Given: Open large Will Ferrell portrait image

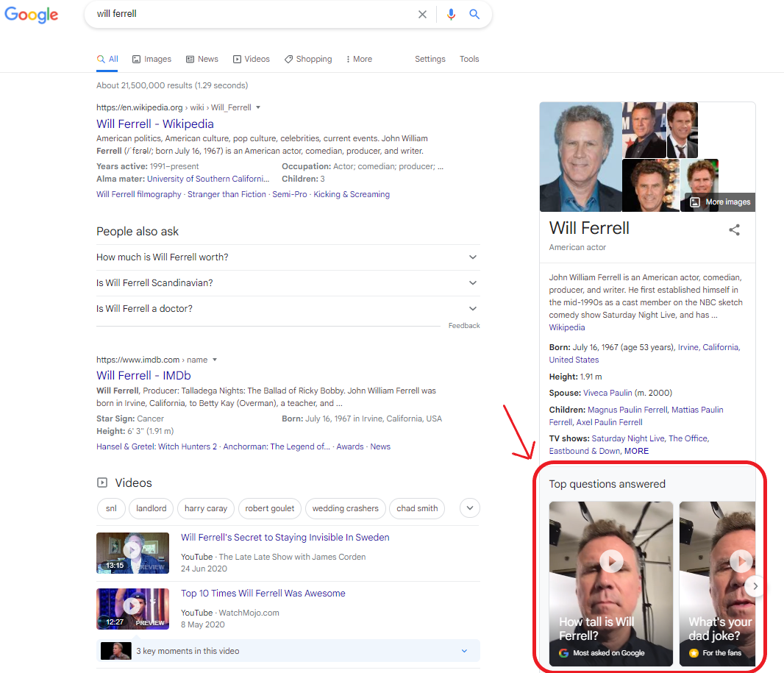Looking at the screenshot, I should 580,157.
